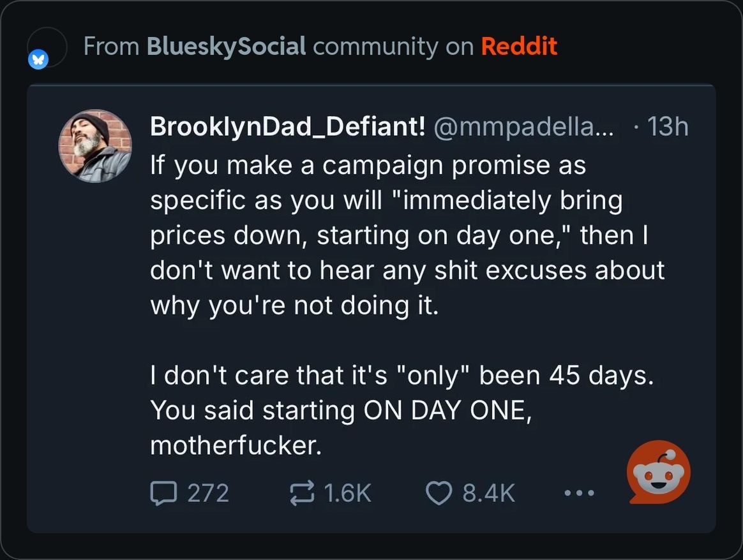This screenshot has height=560, width=743.
Task: Click the Reddit Snoo mascot logo
Action: point(658,472)
